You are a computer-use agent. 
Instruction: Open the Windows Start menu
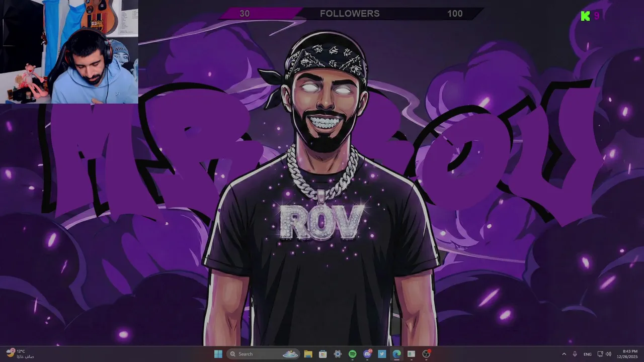(218, 354)
